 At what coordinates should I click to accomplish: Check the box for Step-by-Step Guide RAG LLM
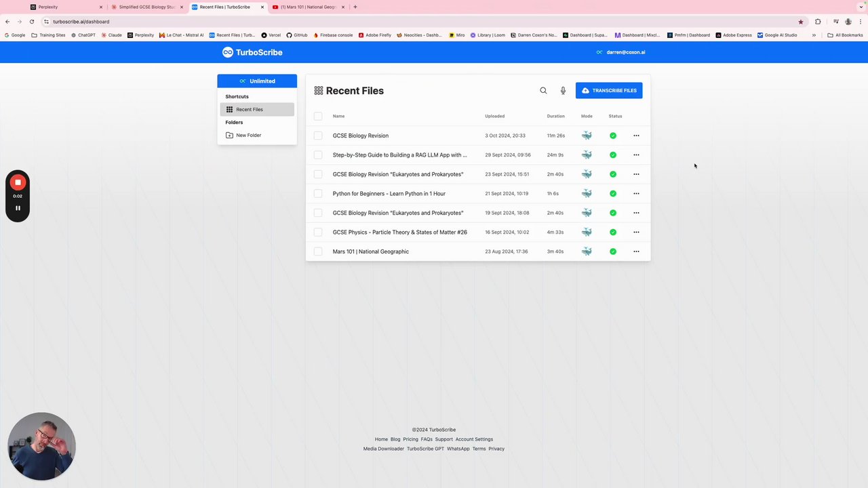pyautogui.click(x=318, y=155)
